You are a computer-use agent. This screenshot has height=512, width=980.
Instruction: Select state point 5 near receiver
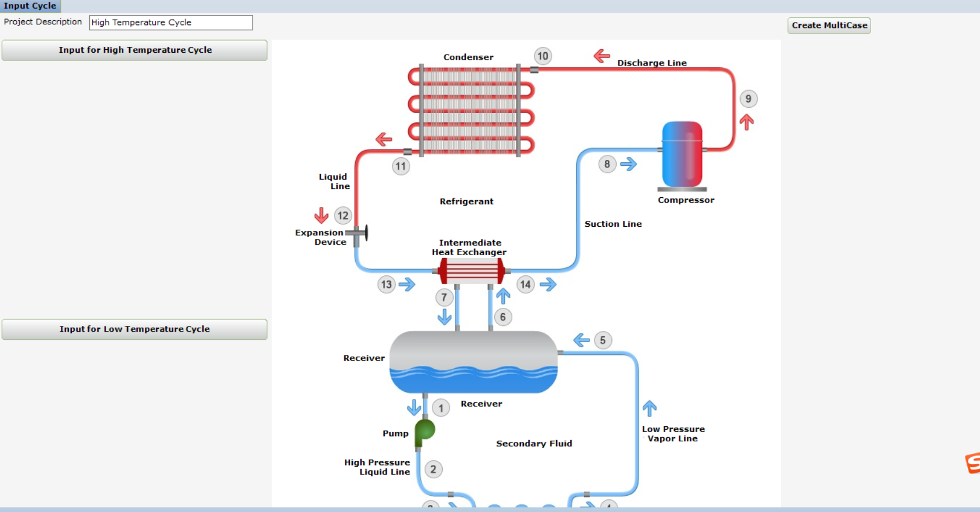pyautogui.click(x=603, y=340)
